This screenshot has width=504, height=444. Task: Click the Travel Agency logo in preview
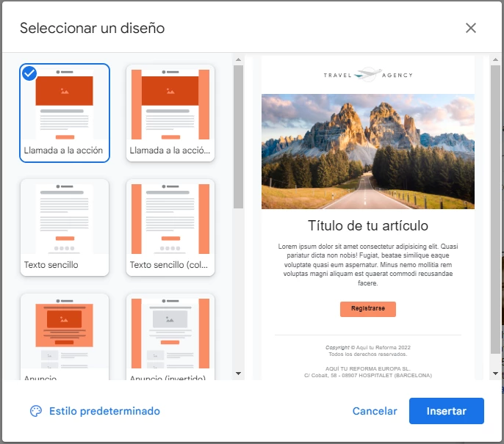click(368, 75)
